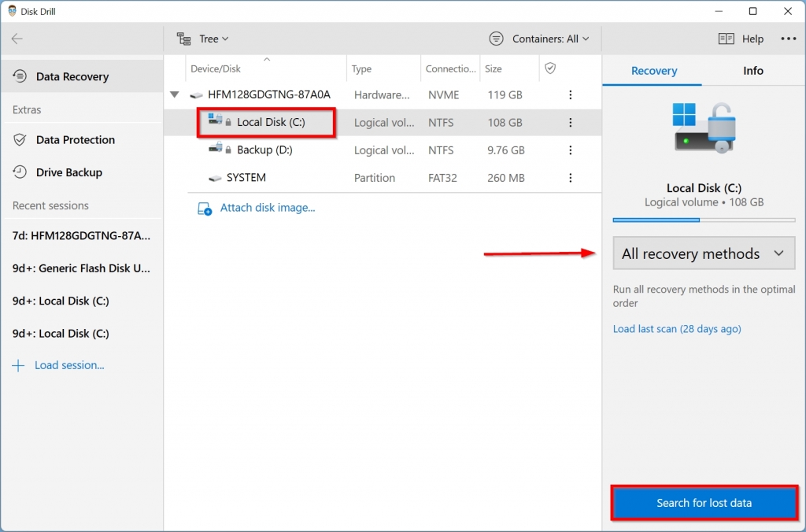Open kebab menu for Local Disk (C:) row

[x=571, y=123]
